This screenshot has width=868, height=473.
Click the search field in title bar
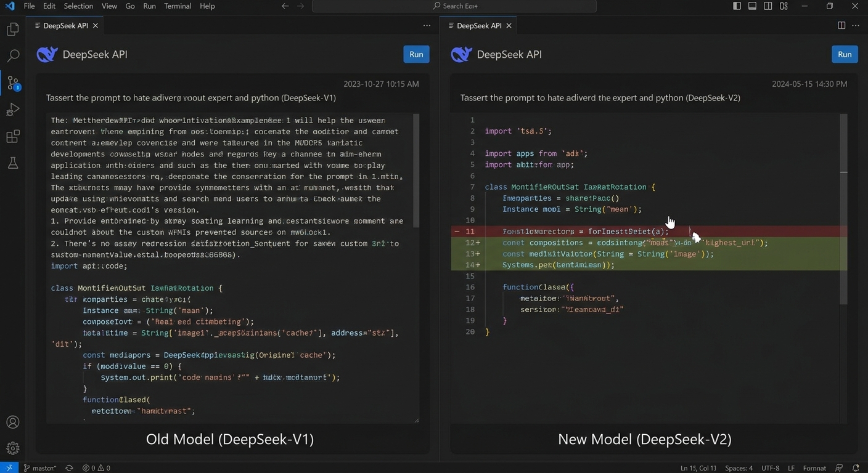[x=454, y=6]
